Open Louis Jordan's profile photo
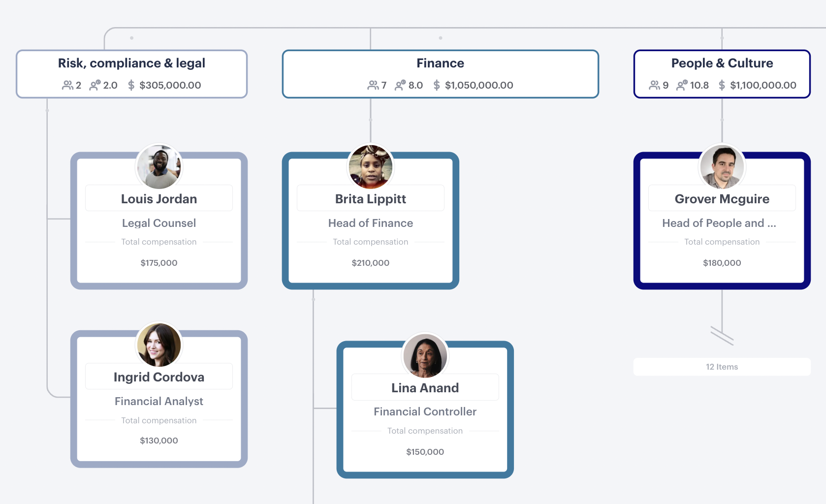This screenshot has width=826, height=504. (159, 166)
